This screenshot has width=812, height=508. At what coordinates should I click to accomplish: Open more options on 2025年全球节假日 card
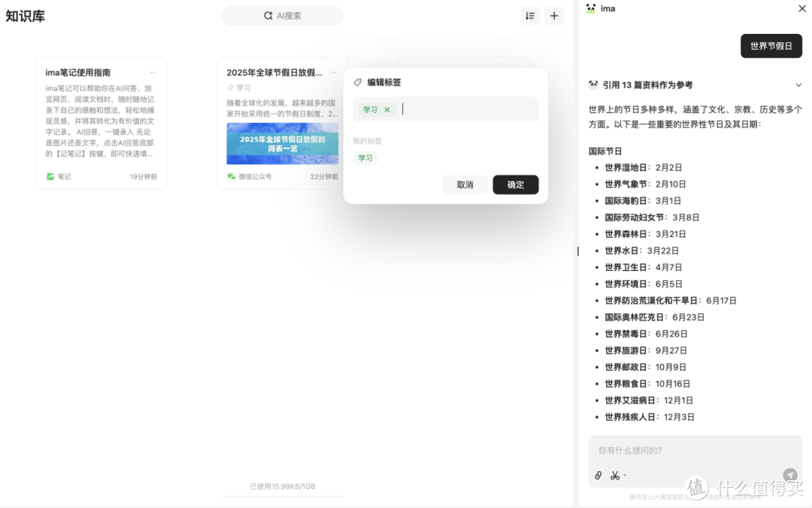[334, 72]
